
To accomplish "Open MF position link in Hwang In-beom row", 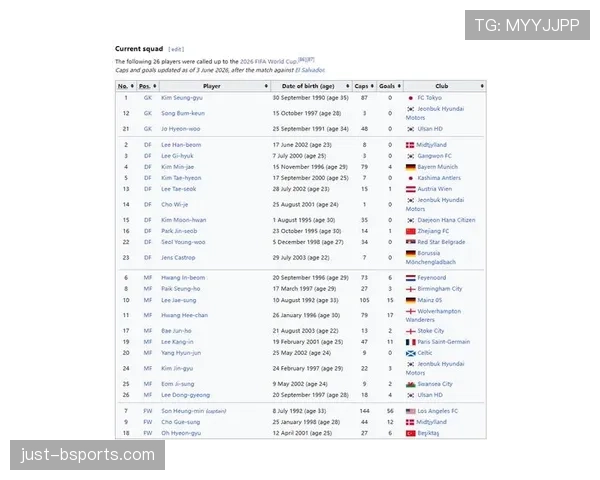I will click(148, 278).
